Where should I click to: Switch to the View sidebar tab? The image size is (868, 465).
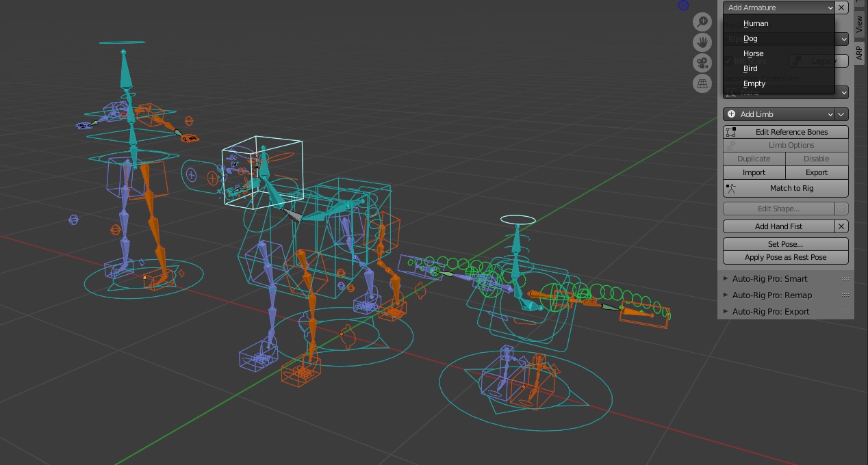pyautogui.click(x=859, y=25)
